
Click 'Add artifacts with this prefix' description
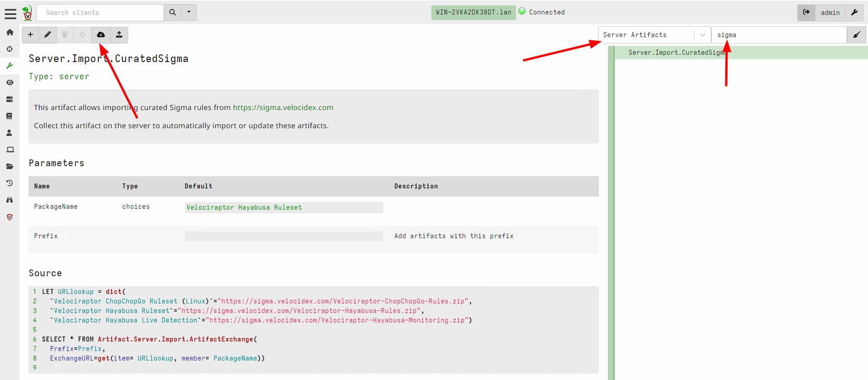454,236
